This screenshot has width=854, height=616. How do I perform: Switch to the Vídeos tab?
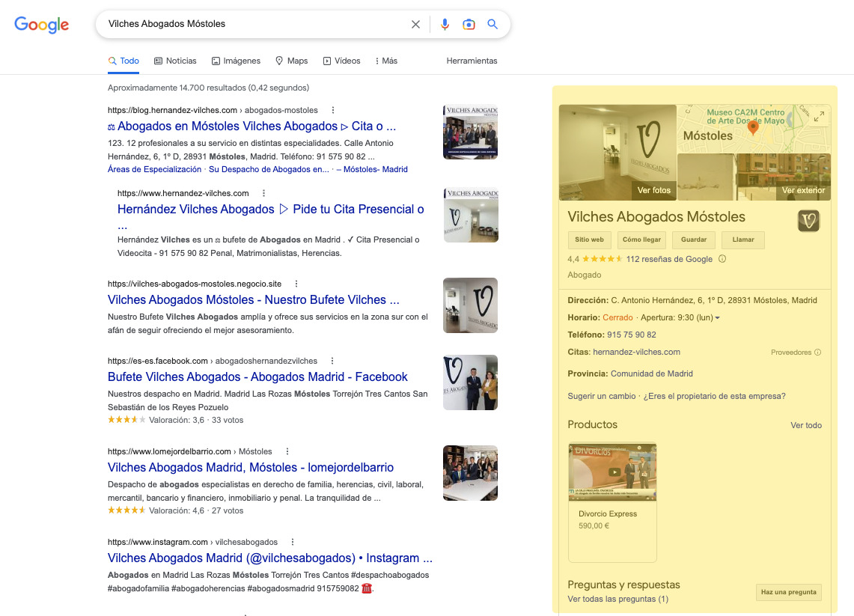coord(341,61)
